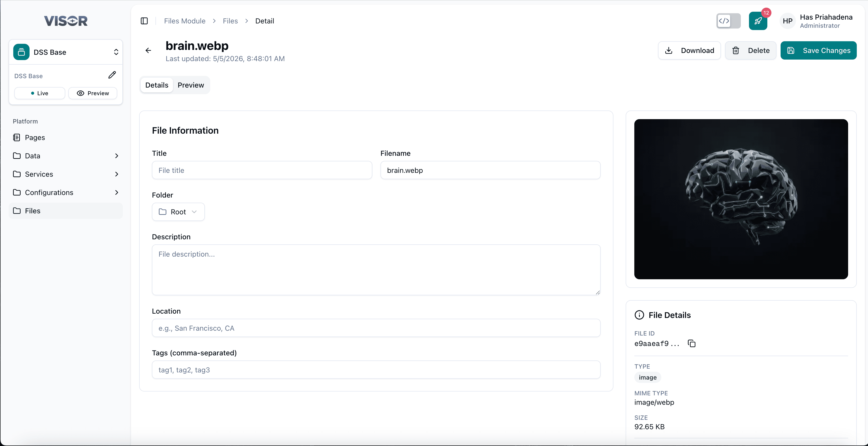Open the DSS Base workspace selector
Viewport: 868px width, 446px height.
coord(66,52)
